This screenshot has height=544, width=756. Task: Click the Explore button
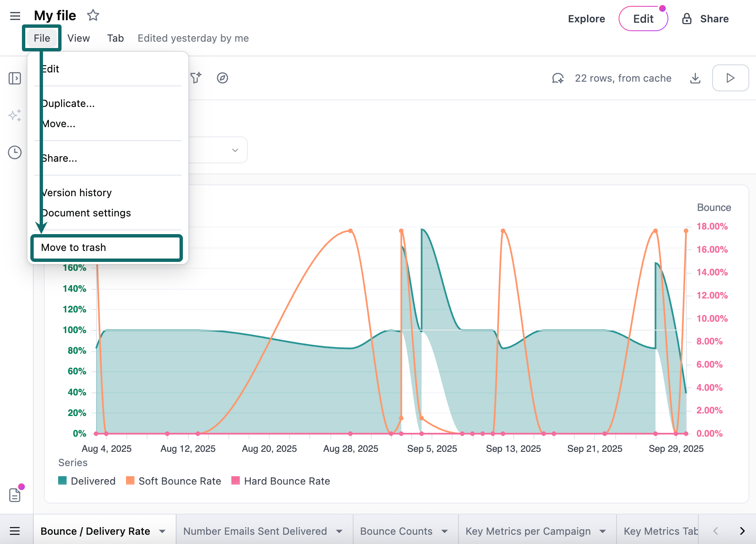[586, 19]
